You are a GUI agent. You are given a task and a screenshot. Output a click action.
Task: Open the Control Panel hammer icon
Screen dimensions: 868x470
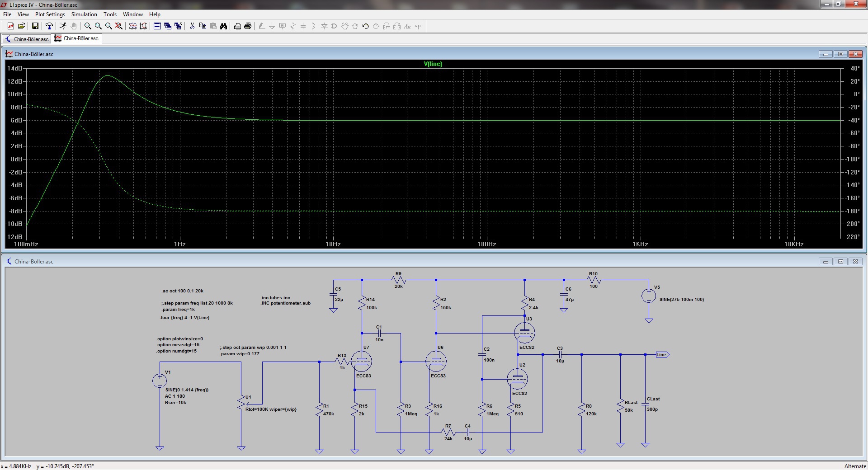(49, 26)
